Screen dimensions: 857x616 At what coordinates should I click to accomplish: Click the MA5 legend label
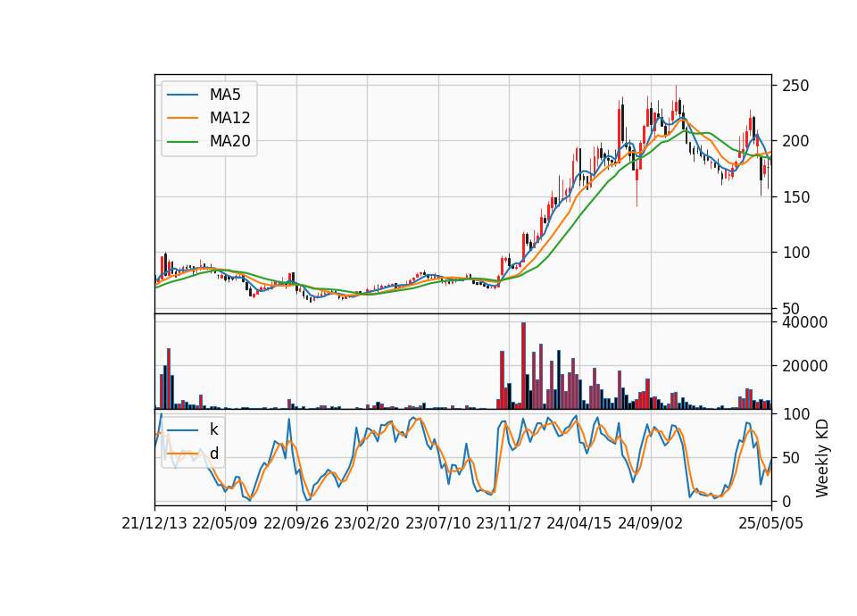coord(225,95)
